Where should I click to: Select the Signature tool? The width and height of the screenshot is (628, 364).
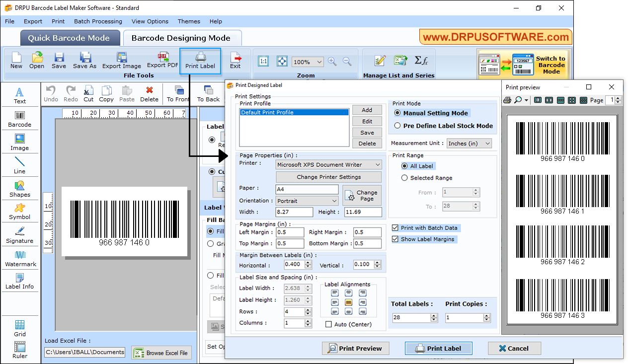(x=20, y=235)
